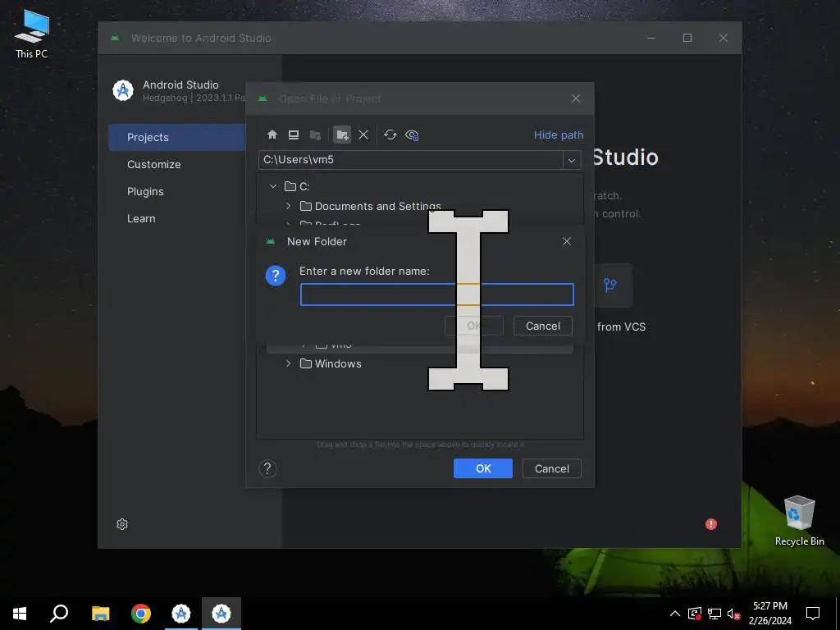The width and height of the screenshot is (840, 630).
Task: Expand the Windows folder node
Action: (288, 363)
